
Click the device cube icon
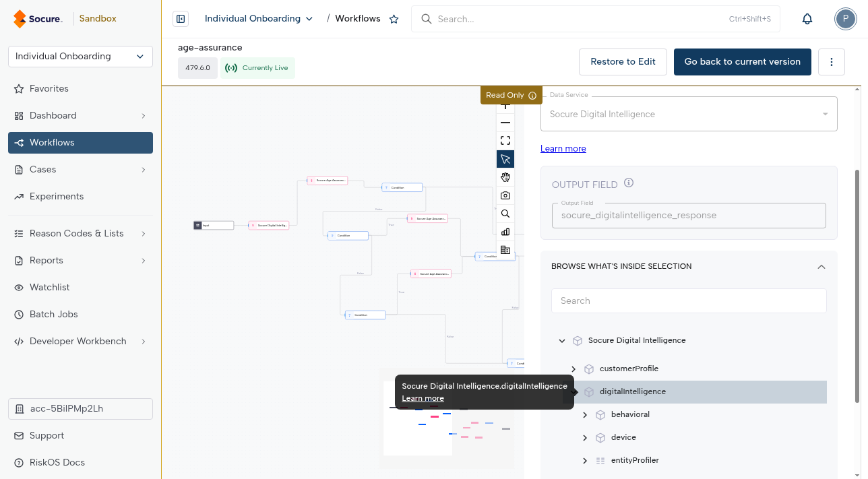[x=600, y=438]
